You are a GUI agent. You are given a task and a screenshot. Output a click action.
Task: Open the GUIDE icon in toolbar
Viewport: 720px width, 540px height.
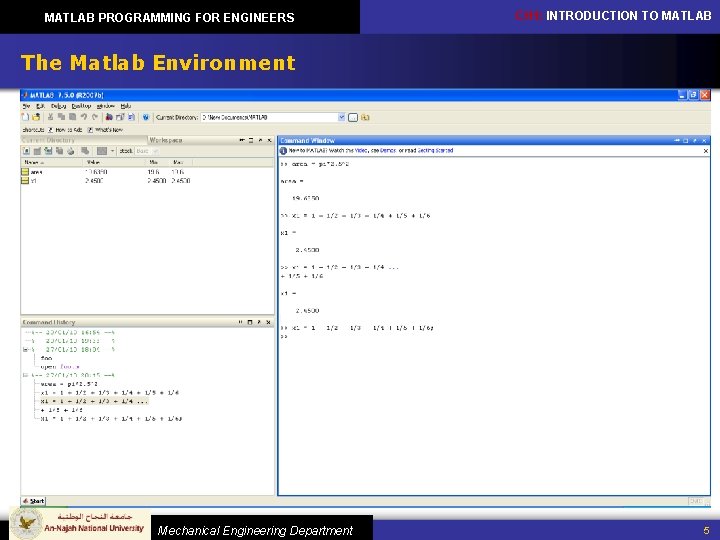[x=120, y=118]
